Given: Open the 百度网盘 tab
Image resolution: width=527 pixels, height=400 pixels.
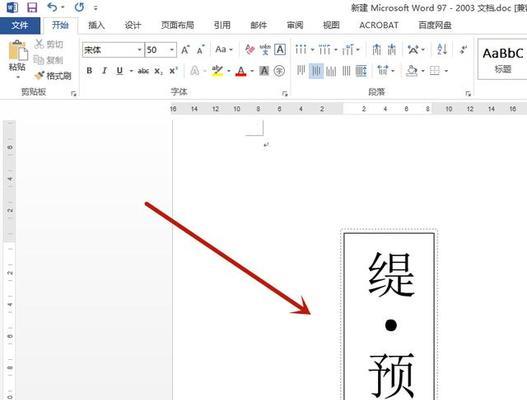Looking at the screenshot, I should click(x=435, y=25).
